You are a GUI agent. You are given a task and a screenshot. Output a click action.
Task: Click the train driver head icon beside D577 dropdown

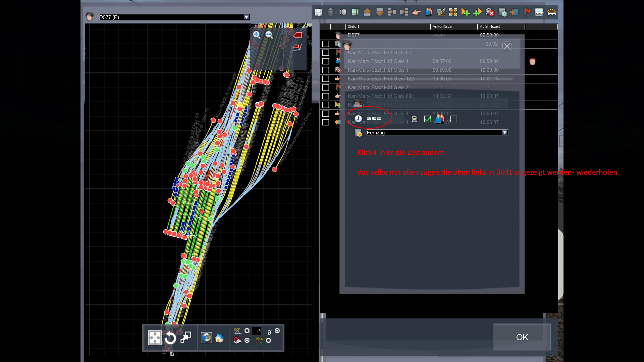pos(90,16)
